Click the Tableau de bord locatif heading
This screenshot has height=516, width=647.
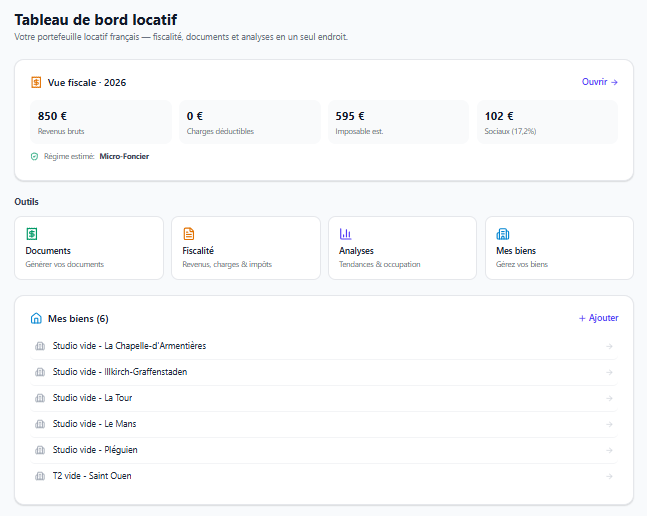coord(96,19)
